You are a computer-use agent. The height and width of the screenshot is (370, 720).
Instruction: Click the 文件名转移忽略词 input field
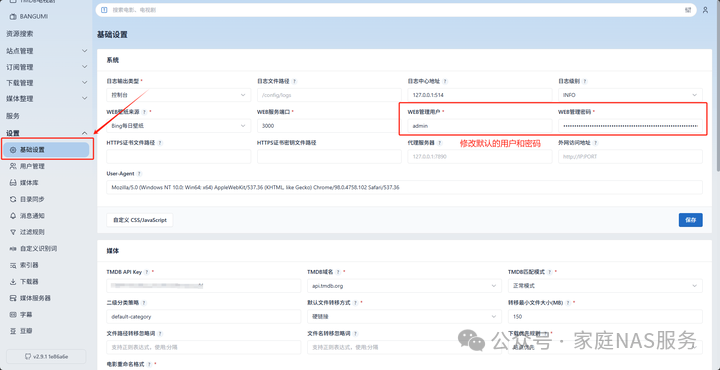[404, 348]
